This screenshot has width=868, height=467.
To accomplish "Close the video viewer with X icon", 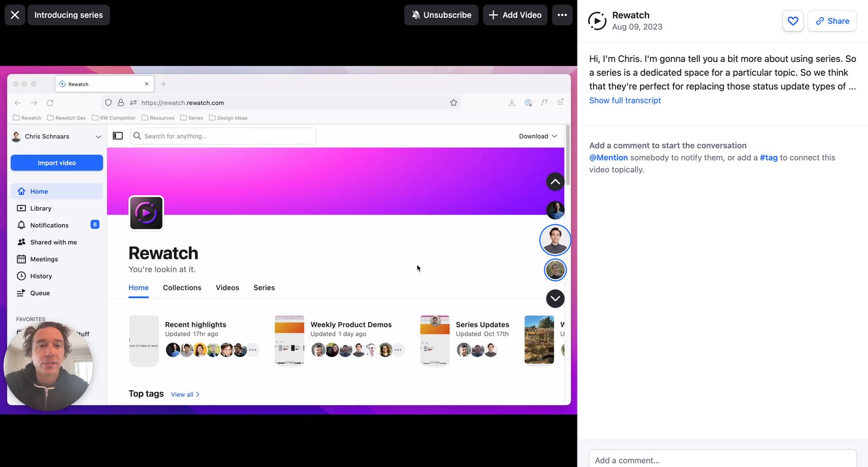I will pyautogui.click(x=15, y=15).
